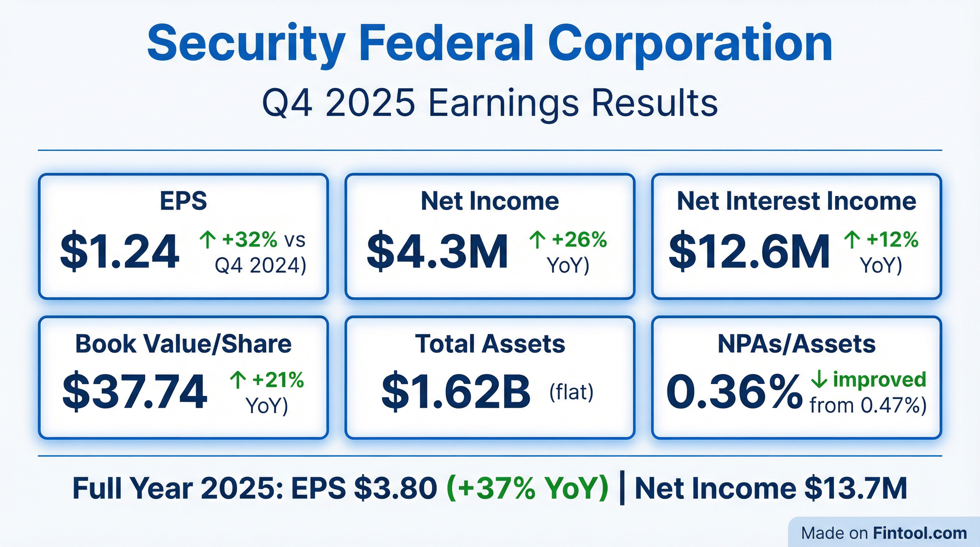Image resolution: width=980 pixels, height=547 pixels.
Task: Click the green down arrow beside improved
Action: [x=819, y=380]
